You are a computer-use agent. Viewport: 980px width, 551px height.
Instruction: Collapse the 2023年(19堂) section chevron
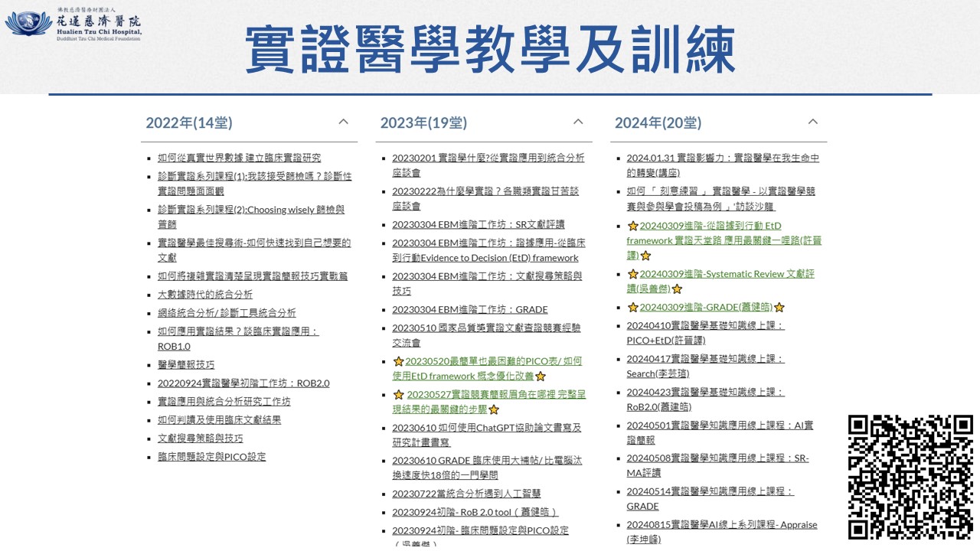[x=578, y=122]
